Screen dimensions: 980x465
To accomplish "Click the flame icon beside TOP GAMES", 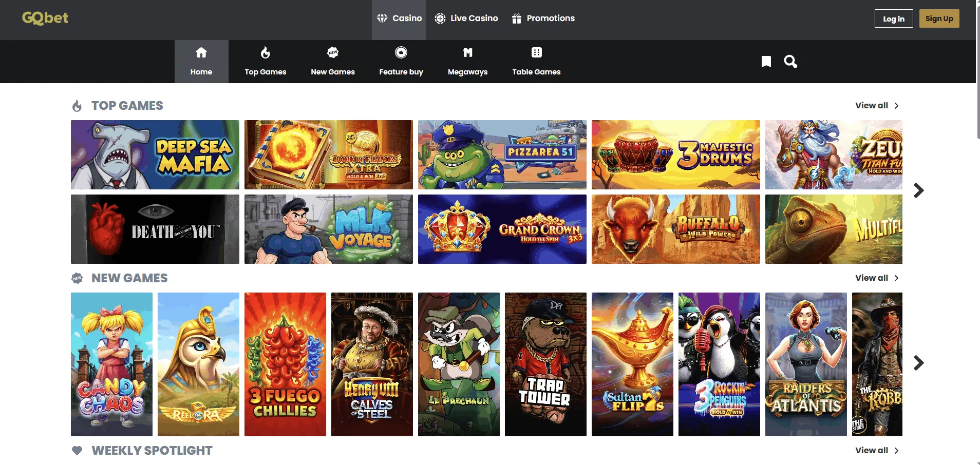I will (77, 106).
